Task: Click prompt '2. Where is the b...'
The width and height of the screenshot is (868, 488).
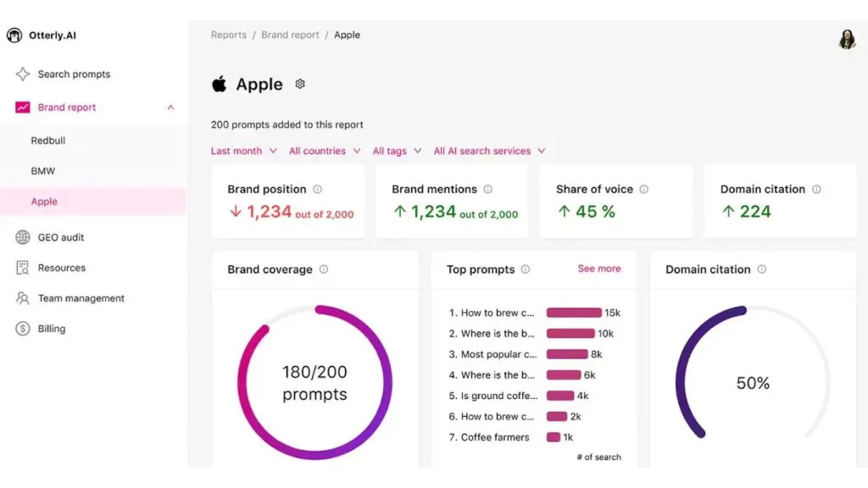Action: pos(492,334)
